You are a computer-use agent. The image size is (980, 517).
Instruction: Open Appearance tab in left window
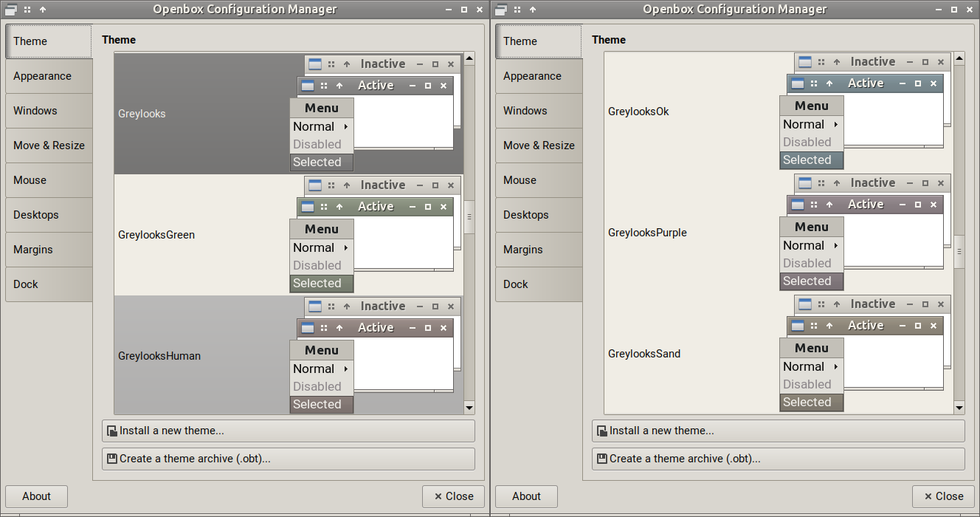[49, 76]
